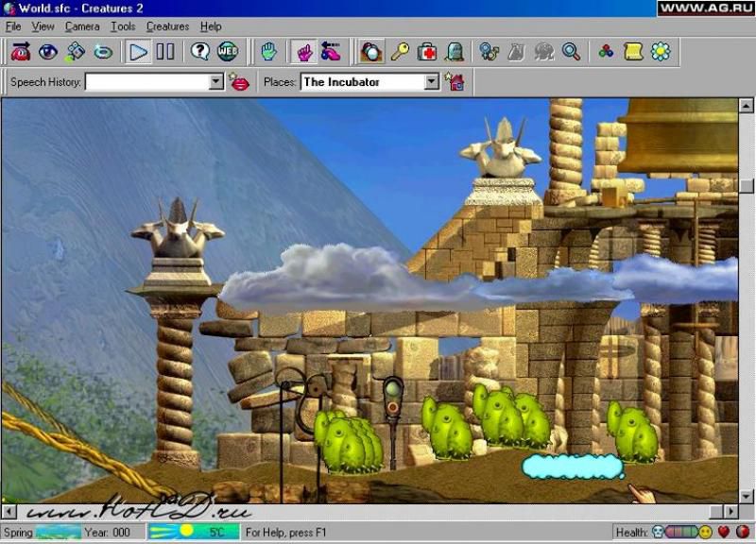
Task: Toggle the pink pointing-hand tool
Action: click(304, 51)
